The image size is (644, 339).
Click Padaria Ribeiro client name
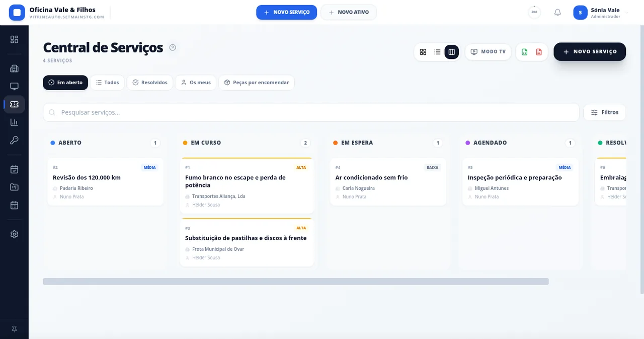[76, 188]
